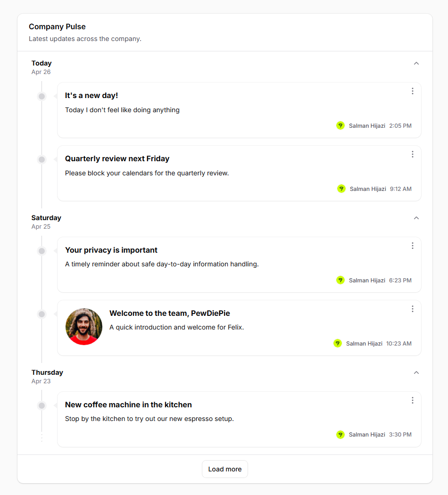Click Salman Hijazi's avatar on the 2:05 PM post
448x495 pixels.
(340, 125)
